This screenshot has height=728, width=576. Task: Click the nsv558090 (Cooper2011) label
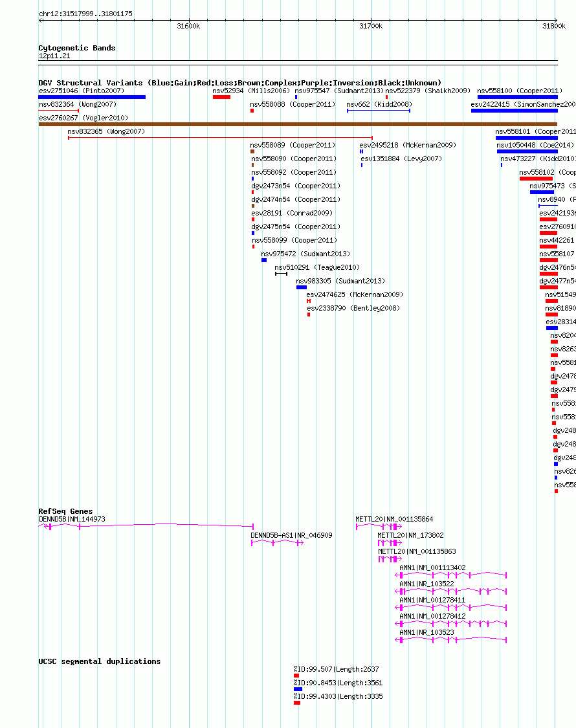point(294,159)
